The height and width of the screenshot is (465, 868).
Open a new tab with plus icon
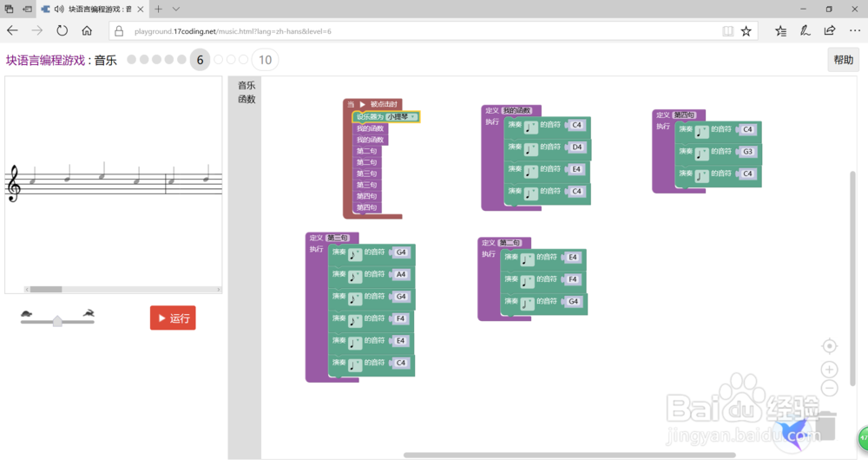pyautogui.click(x=158, y=9)
